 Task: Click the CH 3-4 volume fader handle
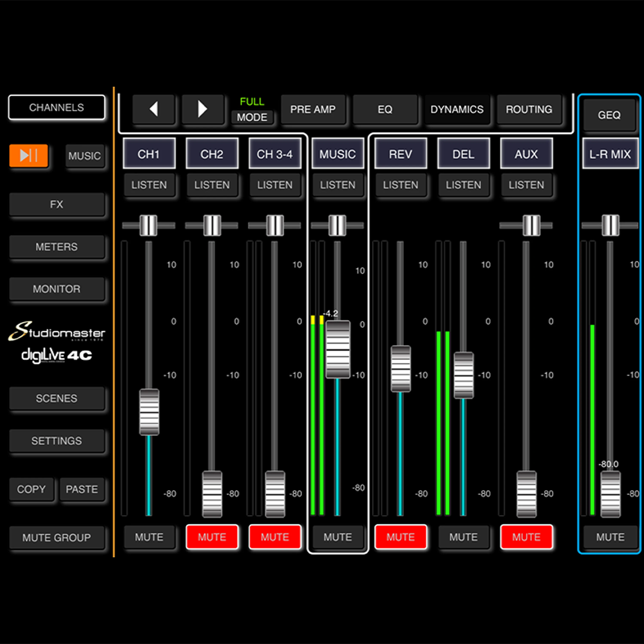[x=275, y=494]
